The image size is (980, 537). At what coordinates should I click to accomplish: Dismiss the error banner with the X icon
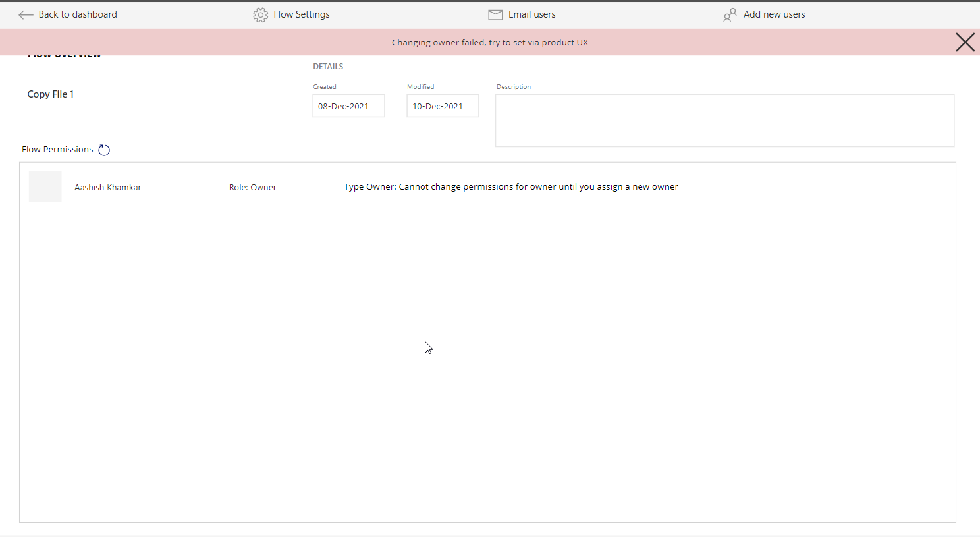click(965, 42)
